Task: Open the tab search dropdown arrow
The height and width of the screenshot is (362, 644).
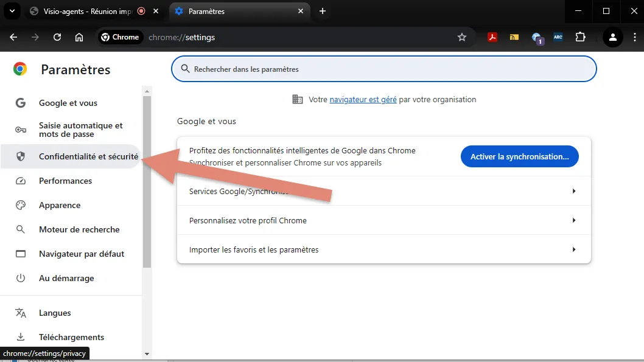Action: pyautogui.click(x=12, y=11)
